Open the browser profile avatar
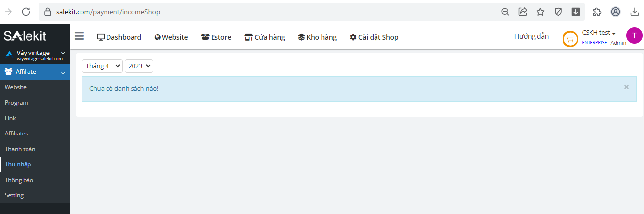Viewport: 644px width, 214px height. [616, 12]
